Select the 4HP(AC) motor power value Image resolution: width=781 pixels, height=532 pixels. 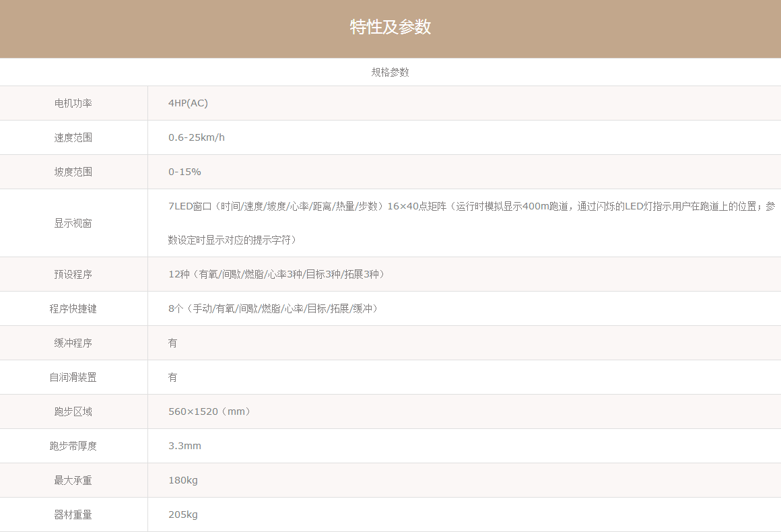click(x=188, y=103)
